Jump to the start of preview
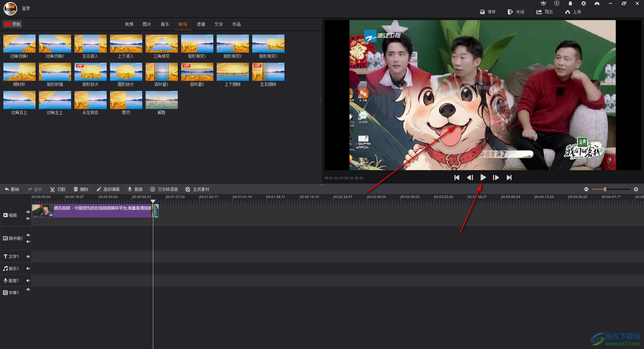644x349 pixels. click(x=457, y=178)
